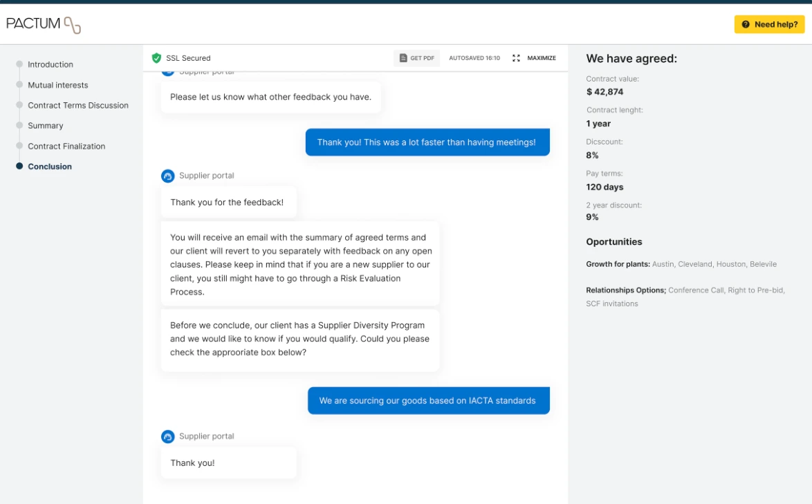Download via GET PDF button

pyautogui.click(x=417, y=58)
